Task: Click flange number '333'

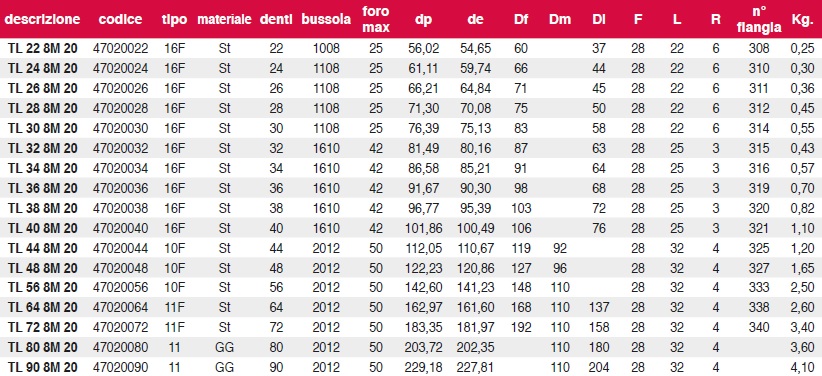Action: pos(759,287)
